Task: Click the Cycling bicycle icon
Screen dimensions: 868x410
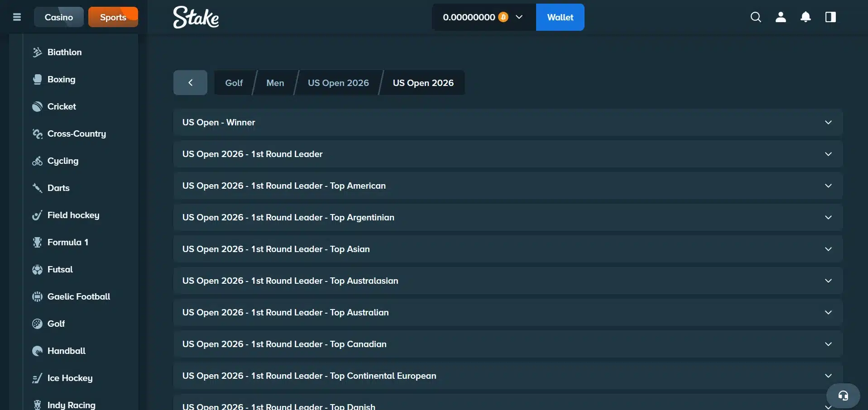Action: click(37, 161)
